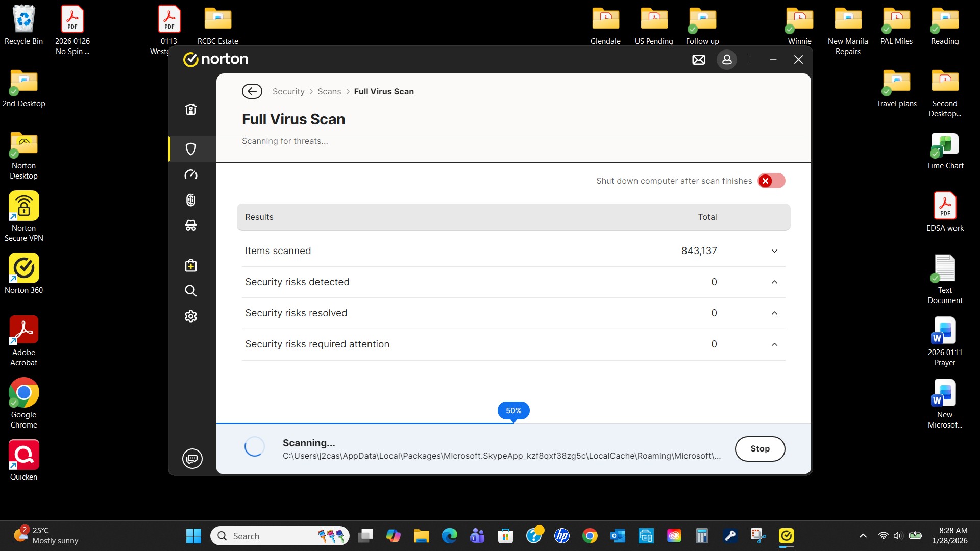The height and width of the screenshot is (551, 980).
Task: Open the account profile icon
Action: [x=727, y=60]
